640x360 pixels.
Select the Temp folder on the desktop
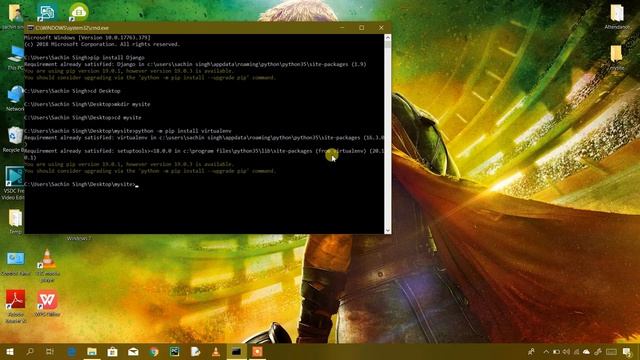(15, 222)
